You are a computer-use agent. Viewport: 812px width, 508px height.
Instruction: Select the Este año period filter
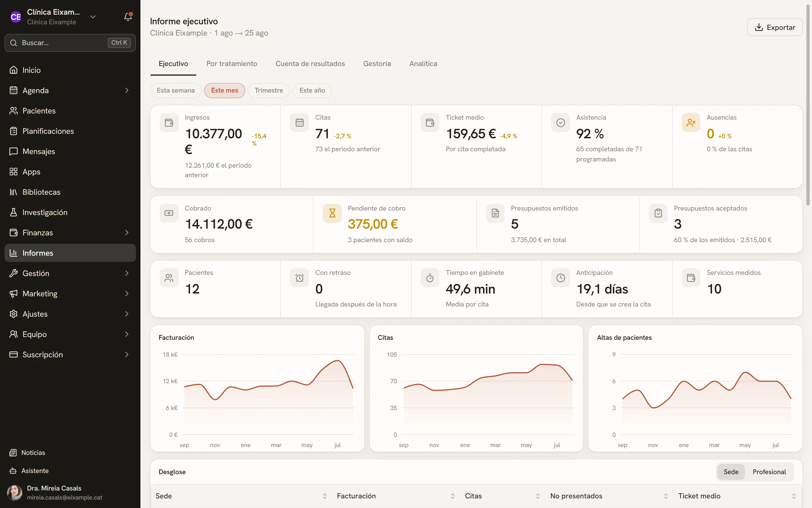tap(312, 90)
